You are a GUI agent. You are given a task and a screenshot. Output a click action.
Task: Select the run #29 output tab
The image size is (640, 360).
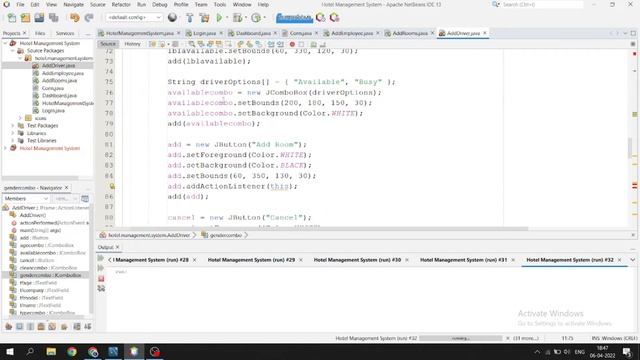point(251,260)
